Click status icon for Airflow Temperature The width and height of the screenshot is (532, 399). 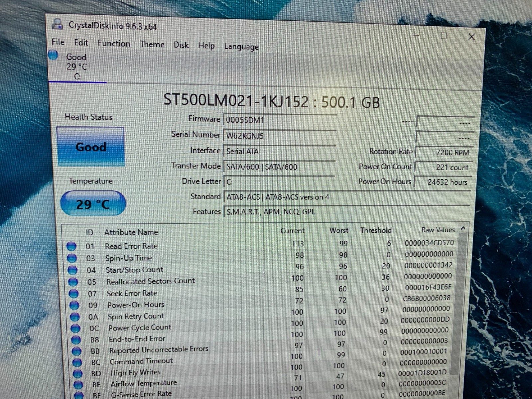tap(78, 385)
